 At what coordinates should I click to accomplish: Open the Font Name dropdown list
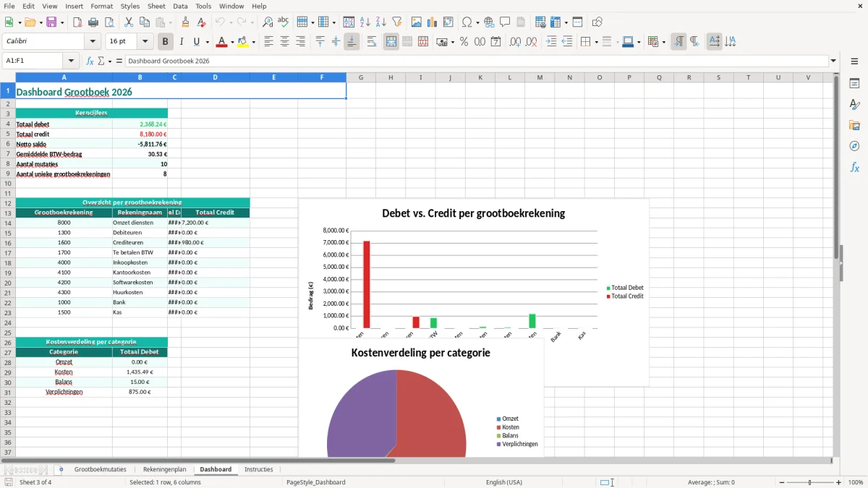click(x=93, y=42)
